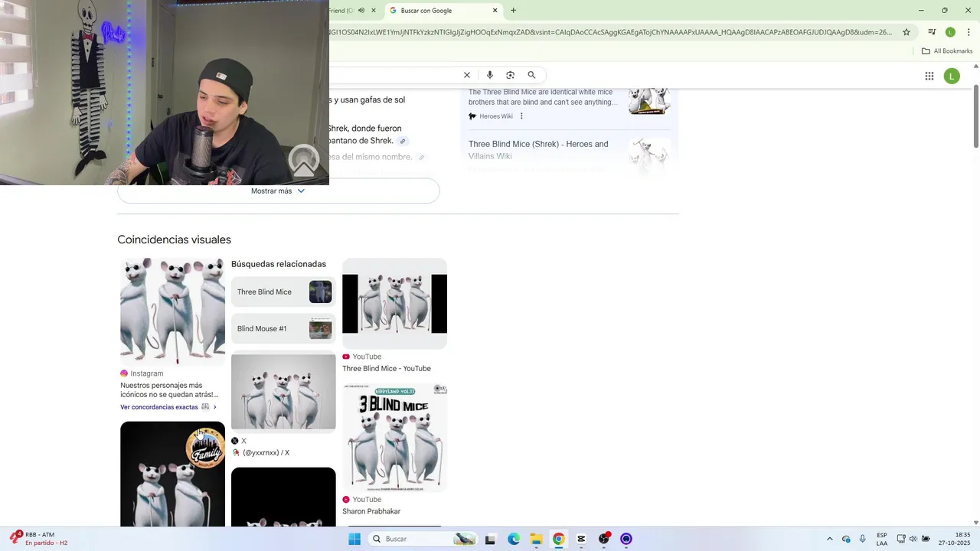The image size is (980, 551).
Task: Open the Three Blind Mice - YouTube video thumbnail
Action: [x=394, y=304]
